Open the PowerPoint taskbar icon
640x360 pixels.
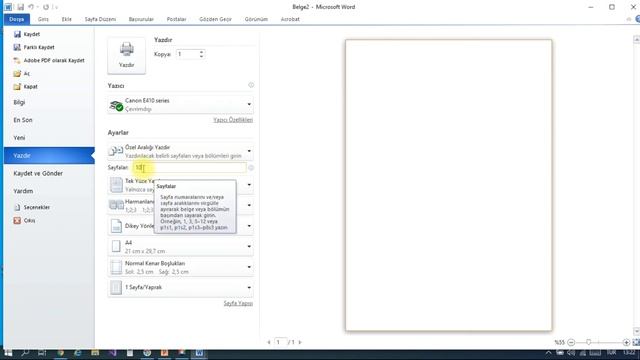pyautogui.click(x=164, y=353)
